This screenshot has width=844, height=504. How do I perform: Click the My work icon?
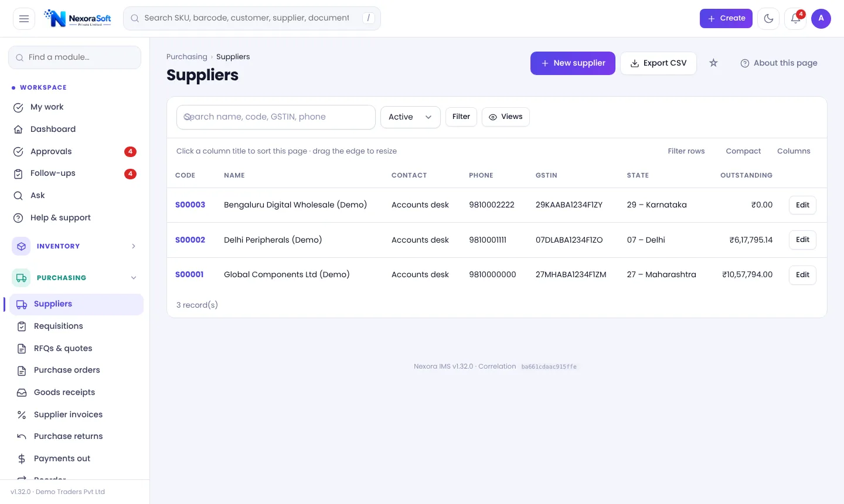(18, 107)
